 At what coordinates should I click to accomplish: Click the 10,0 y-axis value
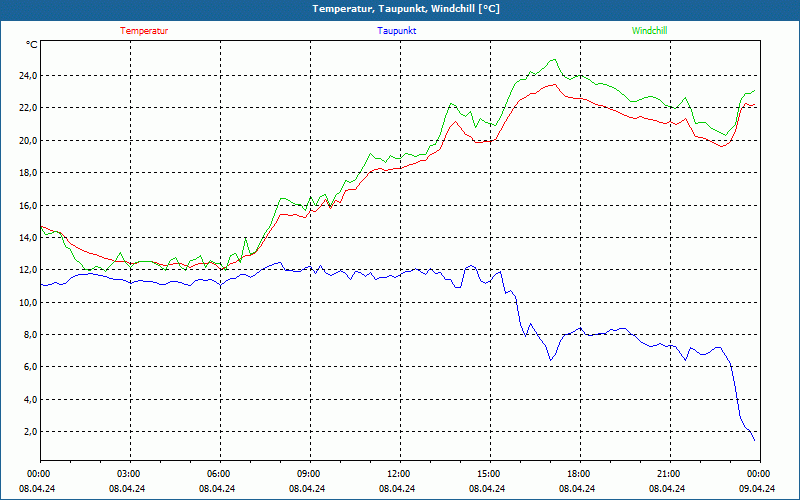(x=27, y=302)
